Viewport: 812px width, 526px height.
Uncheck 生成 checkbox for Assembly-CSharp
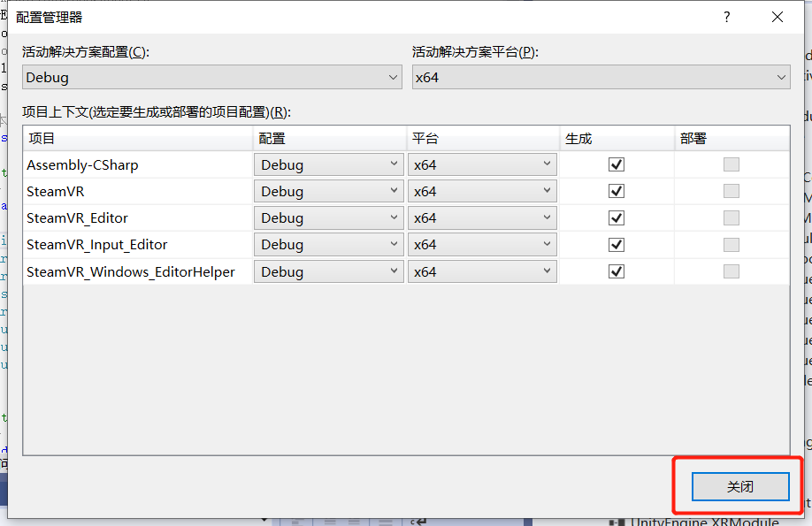617,164
